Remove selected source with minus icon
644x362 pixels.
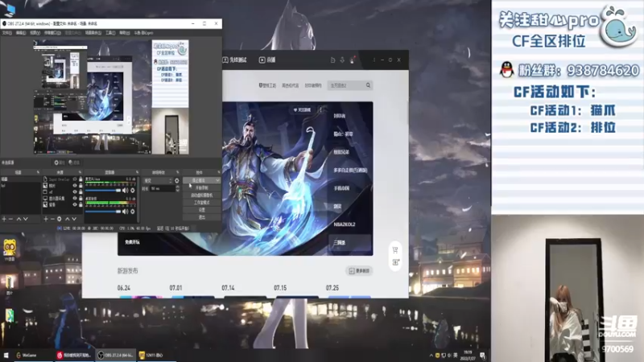pyautogui.click(x=52, y=219)
